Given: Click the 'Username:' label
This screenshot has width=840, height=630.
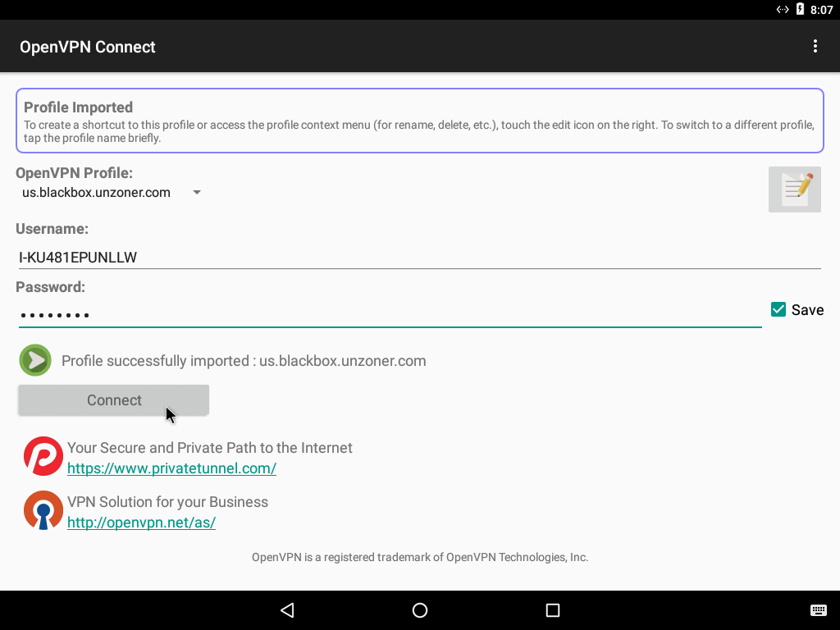Looking at the screenshot, I should [x=52, y=229].
